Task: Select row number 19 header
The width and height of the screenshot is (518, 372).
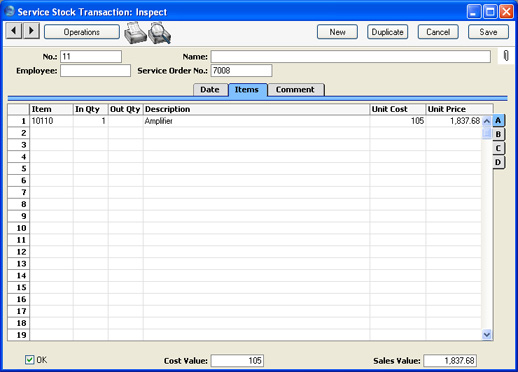Action: point(19,335)
